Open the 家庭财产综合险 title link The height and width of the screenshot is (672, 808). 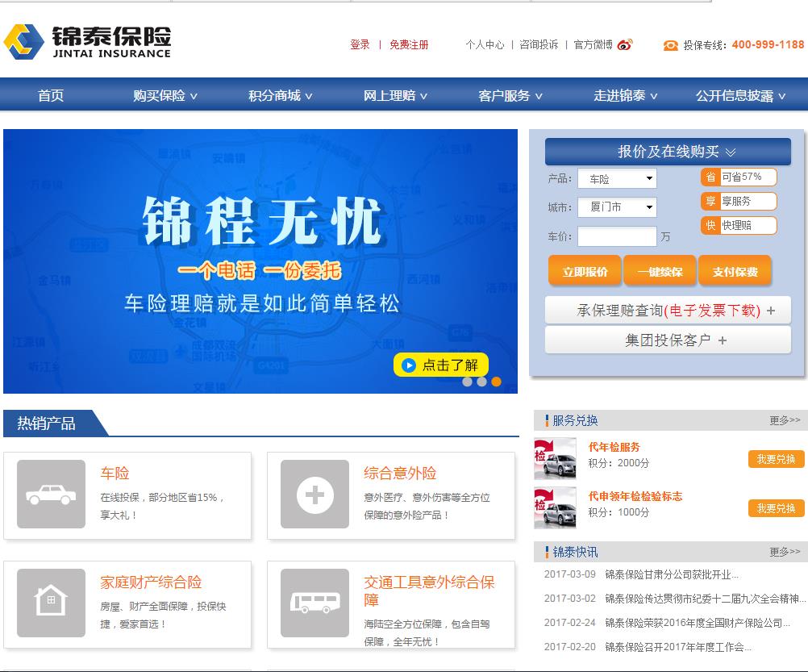click(151, 582)
